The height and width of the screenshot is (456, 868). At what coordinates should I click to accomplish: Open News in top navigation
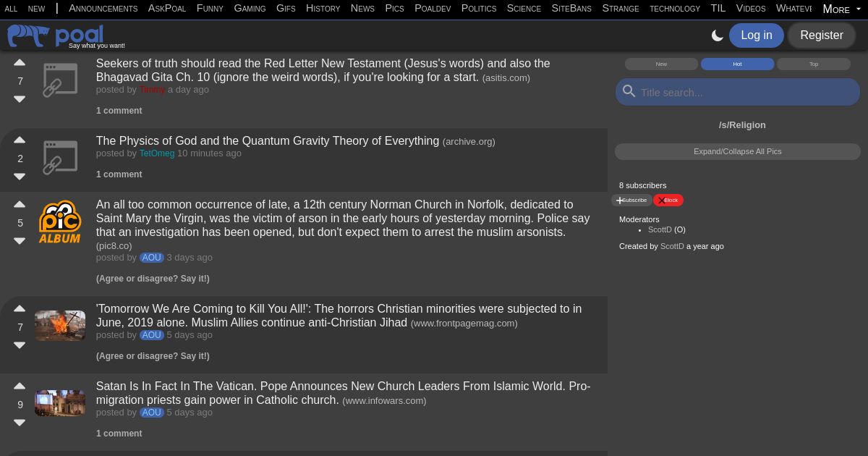coord(362,9)
